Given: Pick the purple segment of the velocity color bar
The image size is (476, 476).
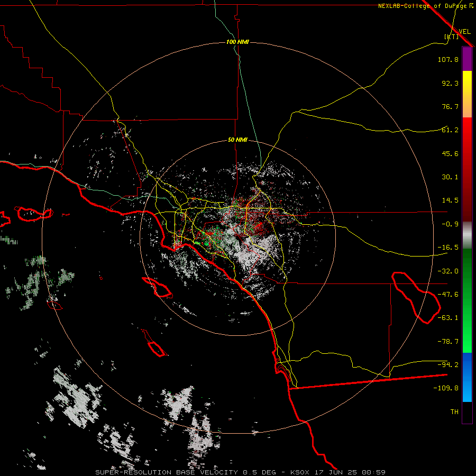Looking at the screenshot, I should pyautogui.click(x=467, y=59).
